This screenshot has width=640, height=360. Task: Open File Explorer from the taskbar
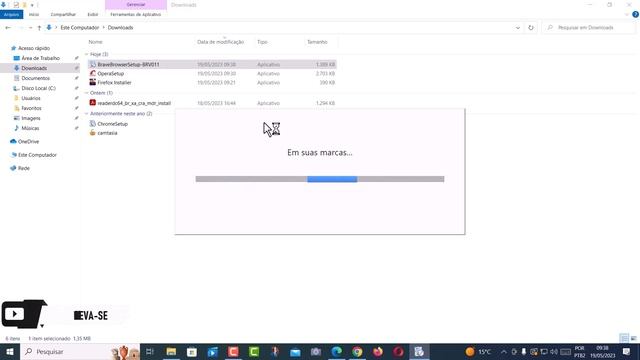tap(171, 351)
